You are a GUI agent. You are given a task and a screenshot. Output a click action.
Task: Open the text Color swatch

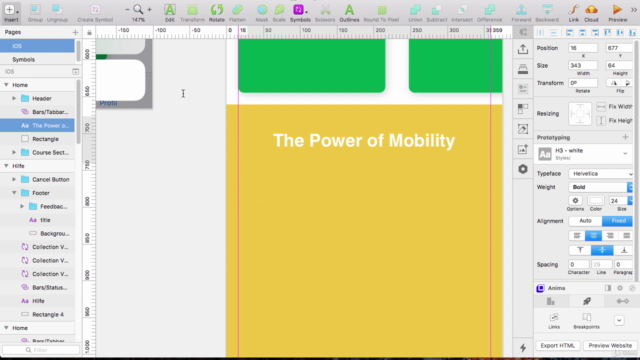point(596,200)
